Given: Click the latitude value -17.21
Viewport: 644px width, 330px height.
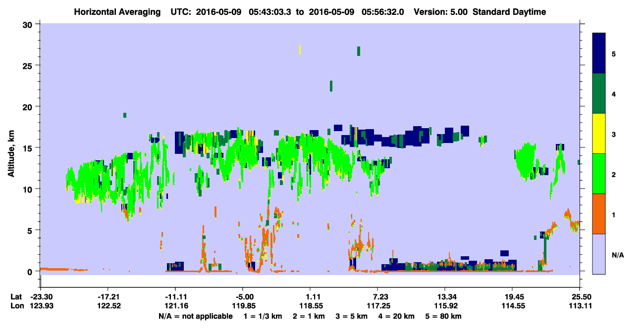Looking at the screenshot, I should point(107,296).
